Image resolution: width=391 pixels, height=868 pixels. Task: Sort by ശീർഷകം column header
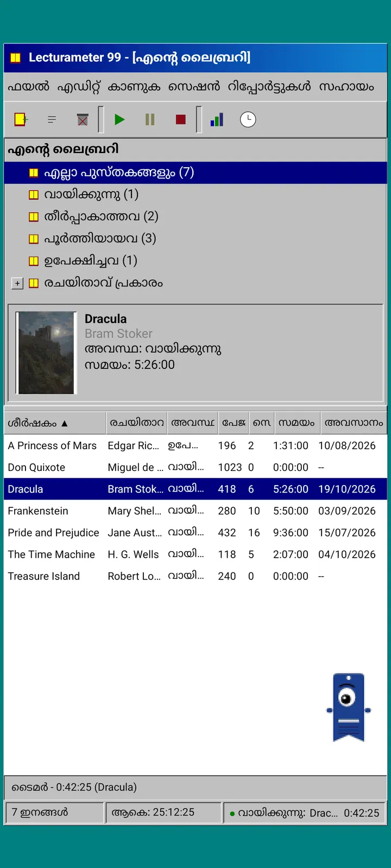coord(55,423)
